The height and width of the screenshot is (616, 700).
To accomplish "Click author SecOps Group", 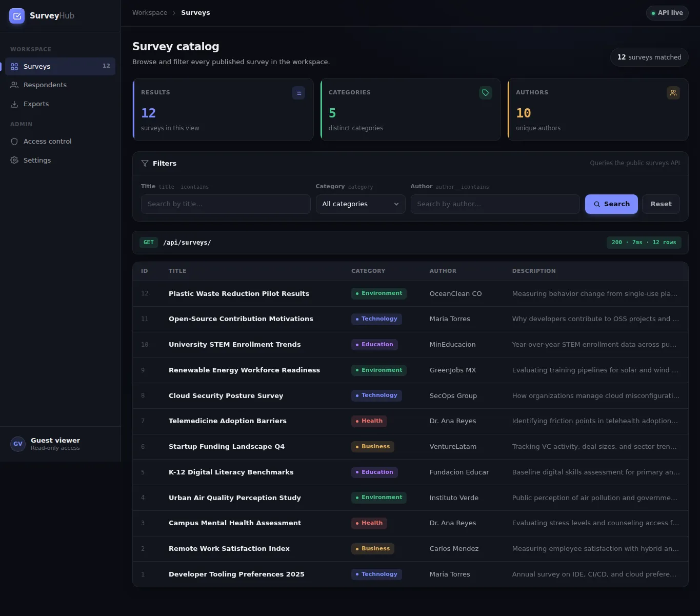I will [453, 396].
